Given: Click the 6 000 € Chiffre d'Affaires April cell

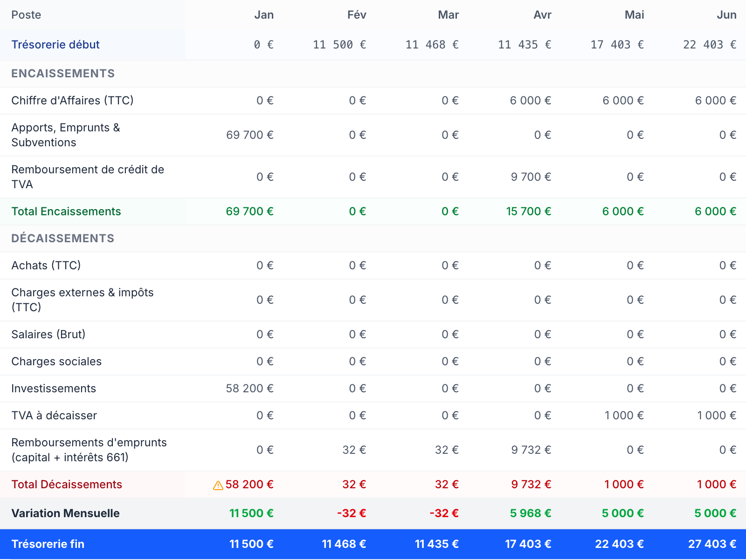Looking at the screenshot, I should pyautogui.click(x=531, y=101).
